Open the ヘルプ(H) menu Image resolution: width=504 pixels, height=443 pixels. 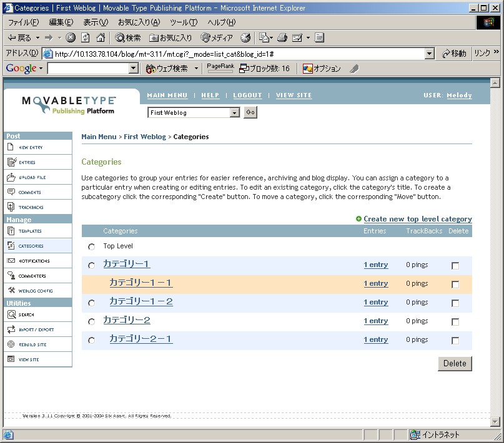click(x=222, y=22)
